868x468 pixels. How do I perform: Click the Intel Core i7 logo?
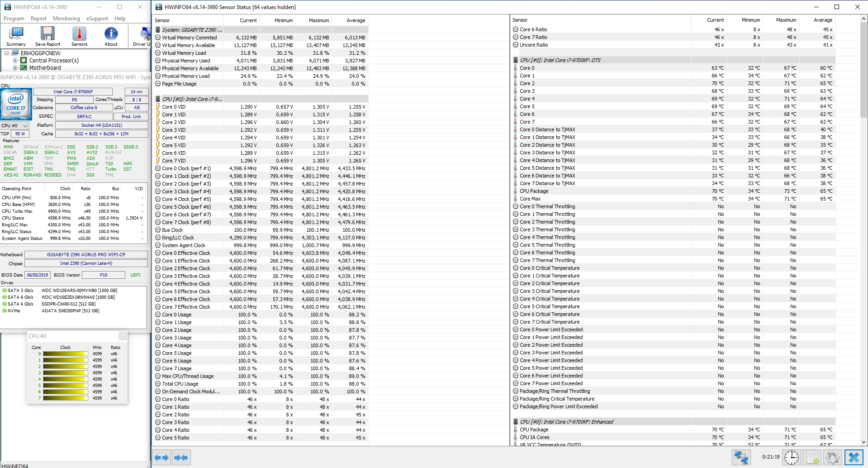pyautogui.click(x=16, y=104)
